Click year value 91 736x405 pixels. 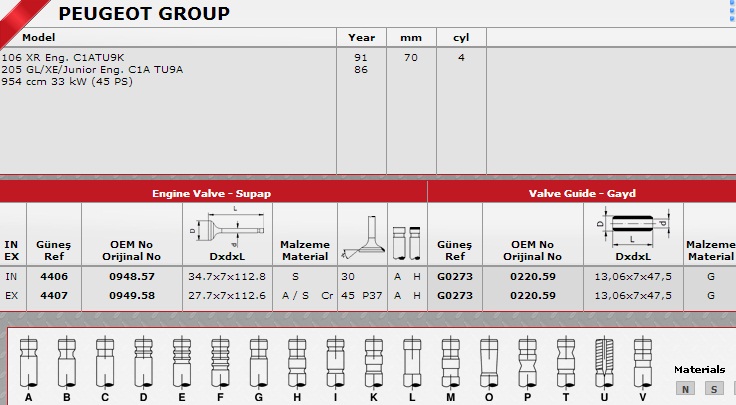[361, 57]
